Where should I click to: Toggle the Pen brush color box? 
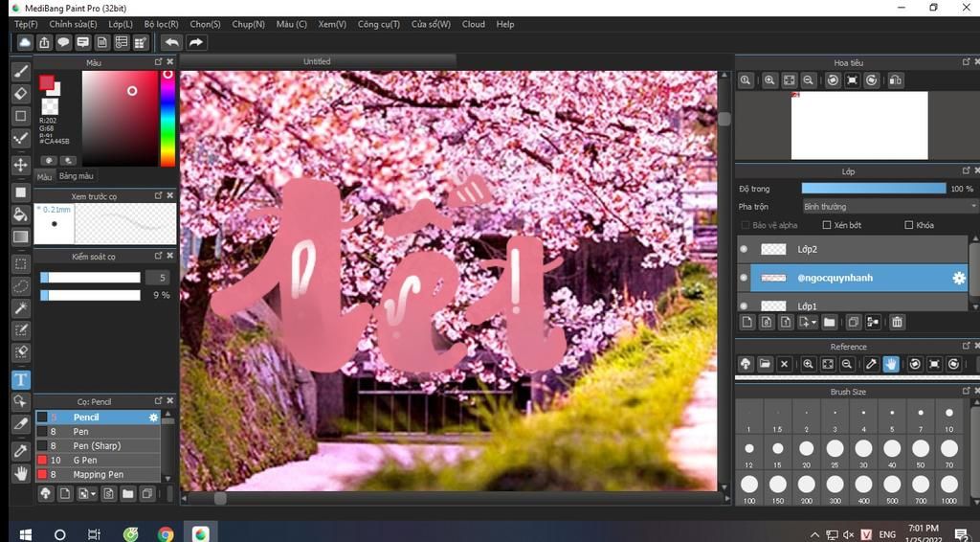(x=42, y=431)
